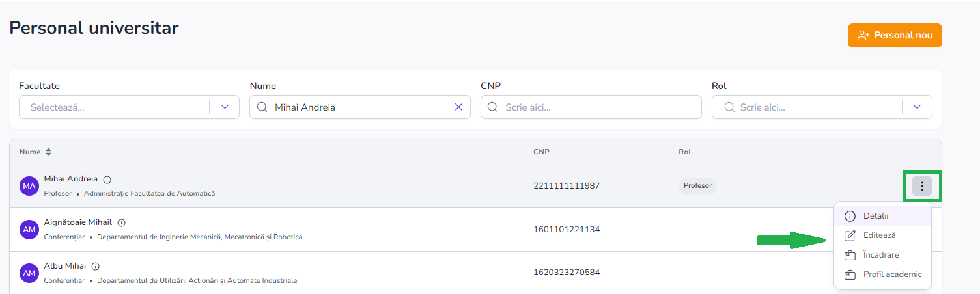Image resolution: width=980 pixels, height=294 pixels.
Task: Click avatar icon for Albu Mihai
Action: 29,273
